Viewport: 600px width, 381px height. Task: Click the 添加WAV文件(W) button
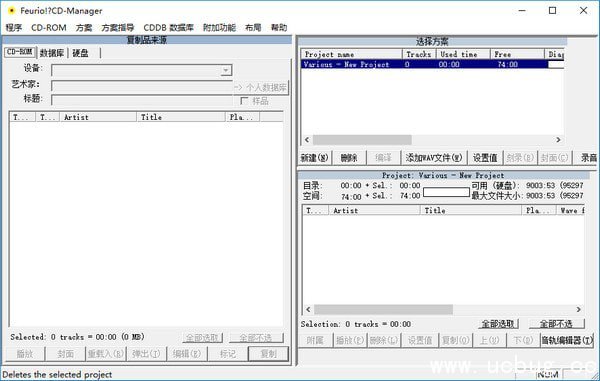[434, 158]
